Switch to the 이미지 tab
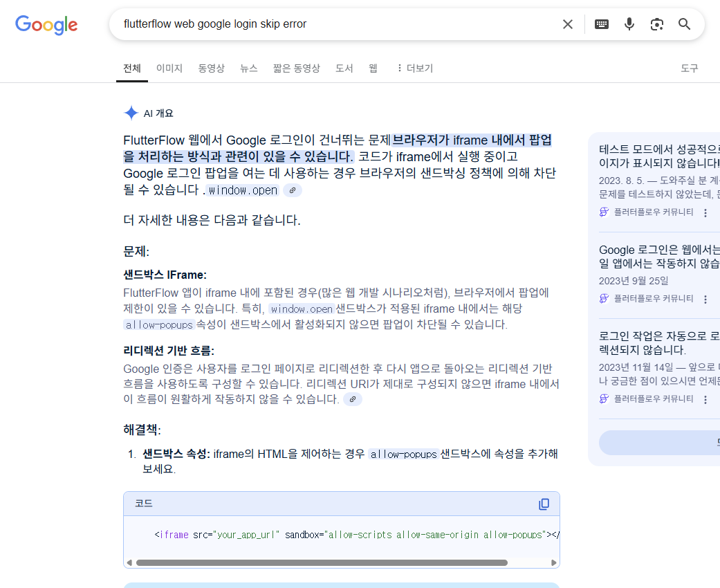The width and height of the screenshot is (720, 588). point(169,68)
